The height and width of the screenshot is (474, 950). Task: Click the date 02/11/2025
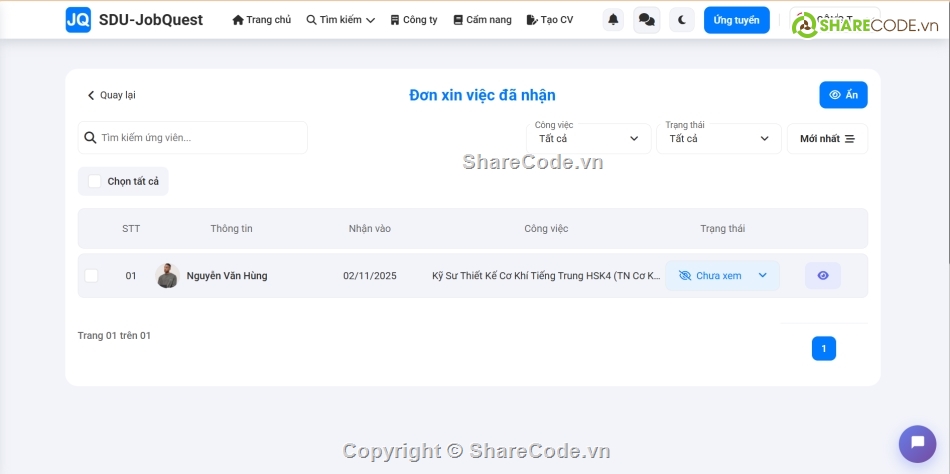(370, 276)
